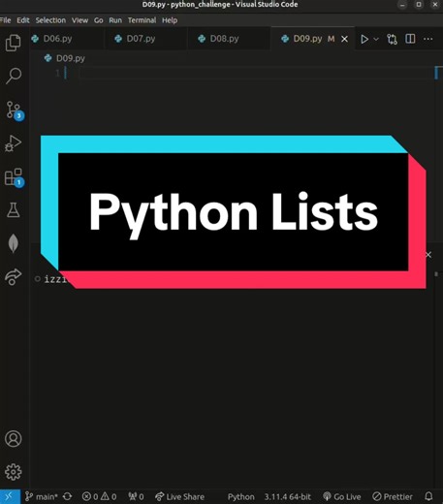Screen dimensions: 443x504
Task: Start Live Share from status bar
Action: click(179, 496)
